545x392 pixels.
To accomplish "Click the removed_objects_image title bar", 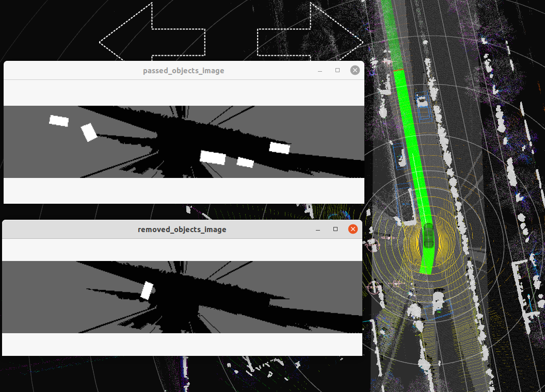I will coord(182,229).
